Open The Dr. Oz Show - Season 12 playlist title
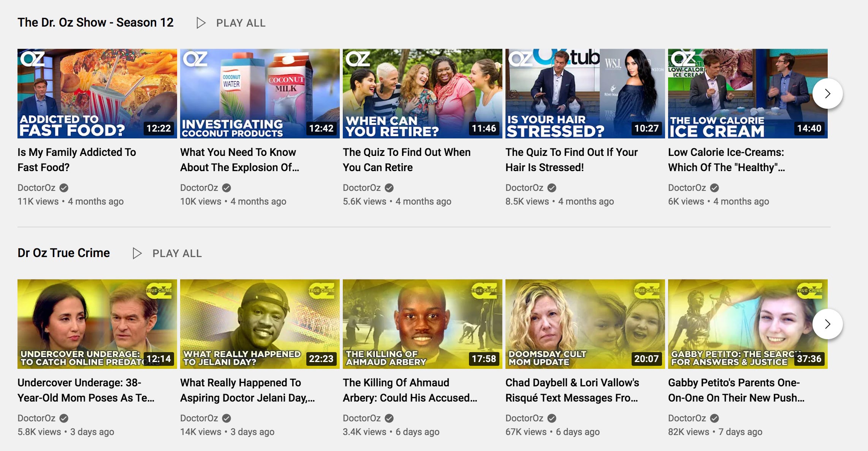Image resolution: width=868 pixels, height=451 pixels. coord(95,22)
